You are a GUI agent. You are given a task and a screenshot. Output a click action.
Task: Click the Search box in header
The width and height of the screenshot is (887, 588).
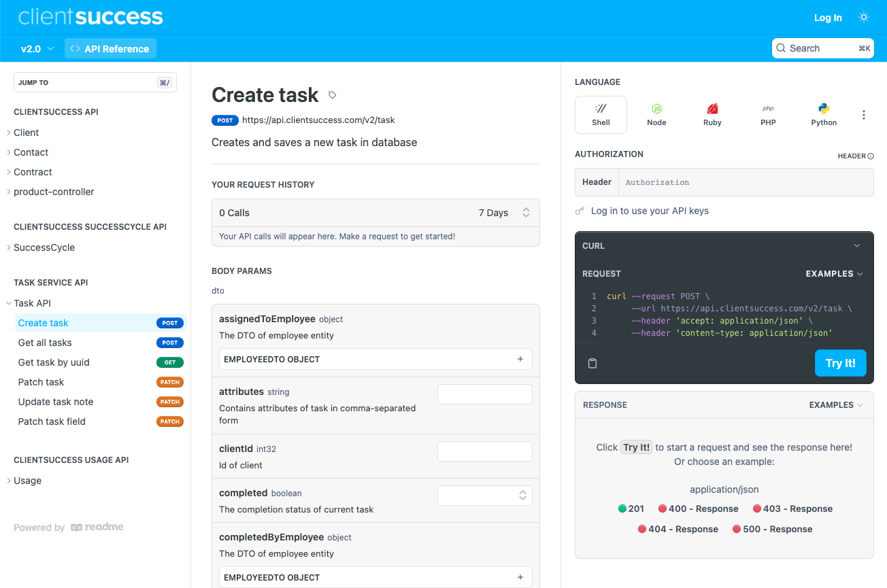(823, 48)
